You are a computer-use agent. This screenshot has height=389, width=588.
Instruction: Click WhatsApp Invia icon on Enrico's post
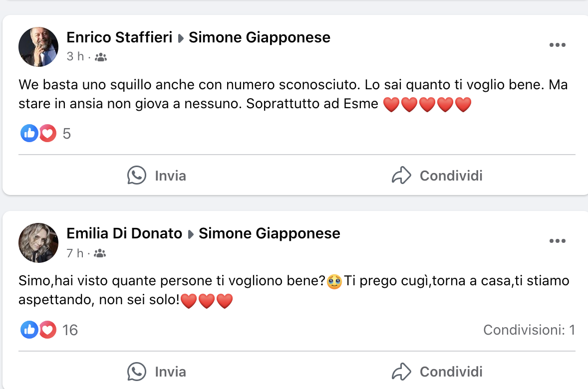tap(137, 176)
